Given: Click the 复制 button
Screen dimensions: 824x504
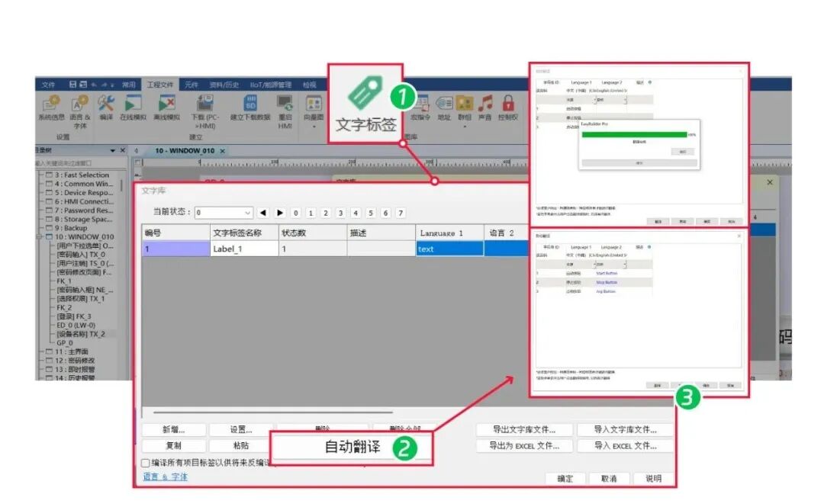Looking at the screenshot, I should click(x=174, y=446).
